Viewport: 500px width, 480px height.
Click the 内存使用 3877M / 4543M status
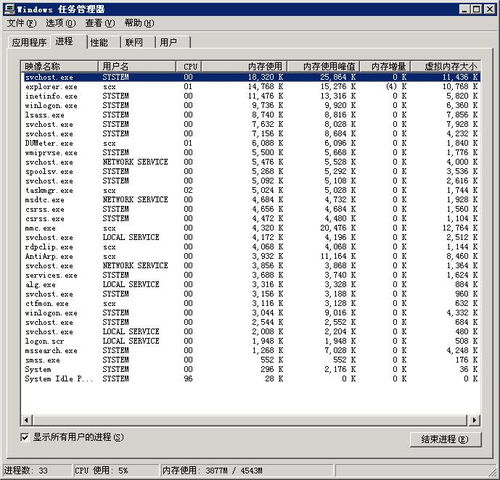(247, 471)
